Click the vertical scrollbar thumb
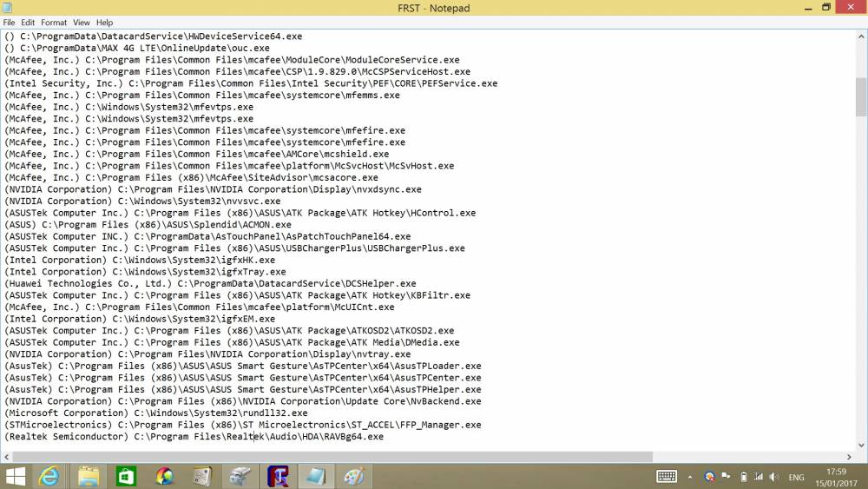The height and width of the screenshot is (489, 868). (x=861, y=97)
